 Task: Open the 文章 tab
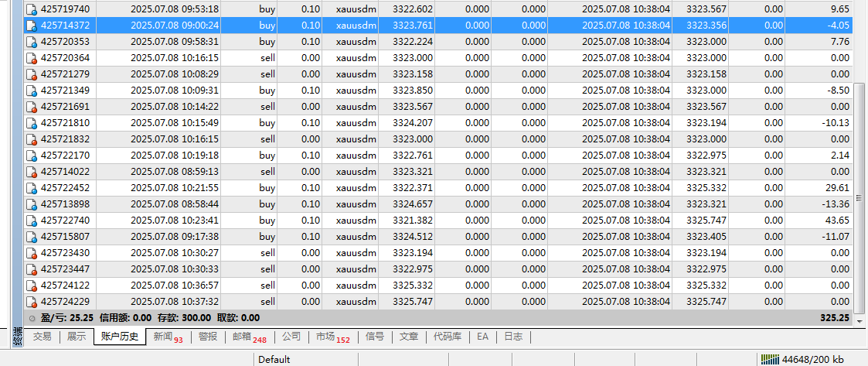(409, 337)
